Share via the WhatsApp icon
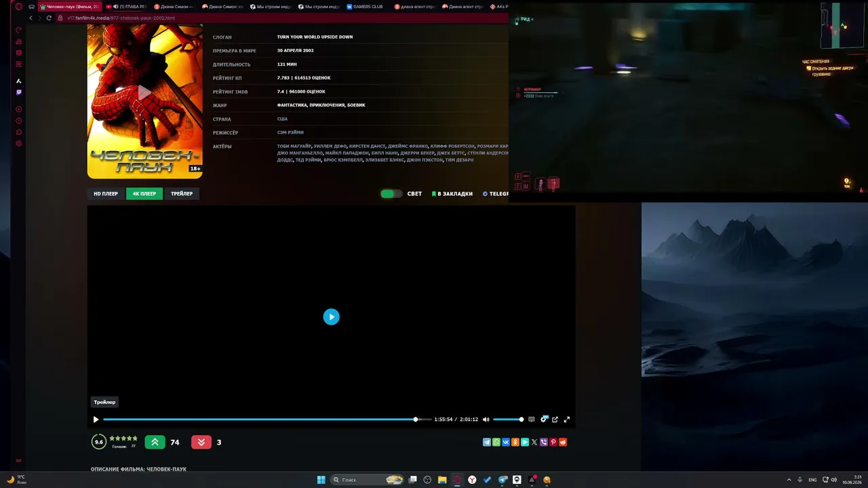868x488 pixels. pyautogui.click(x=496, y=442)
